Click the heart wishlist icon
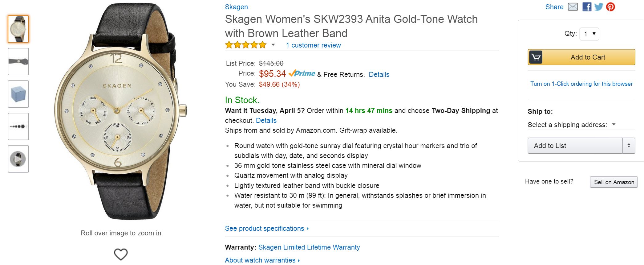Viewport: 644px width, 265px height. 121,254
